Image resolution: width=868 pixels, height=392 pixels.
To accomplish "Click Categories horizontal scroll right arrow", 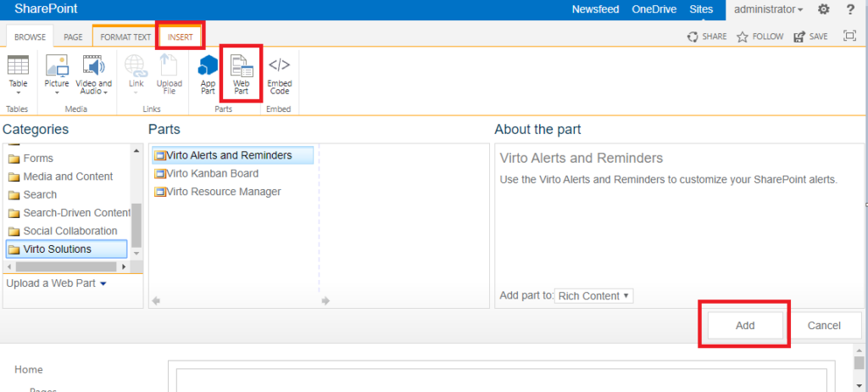I will 124,266.
